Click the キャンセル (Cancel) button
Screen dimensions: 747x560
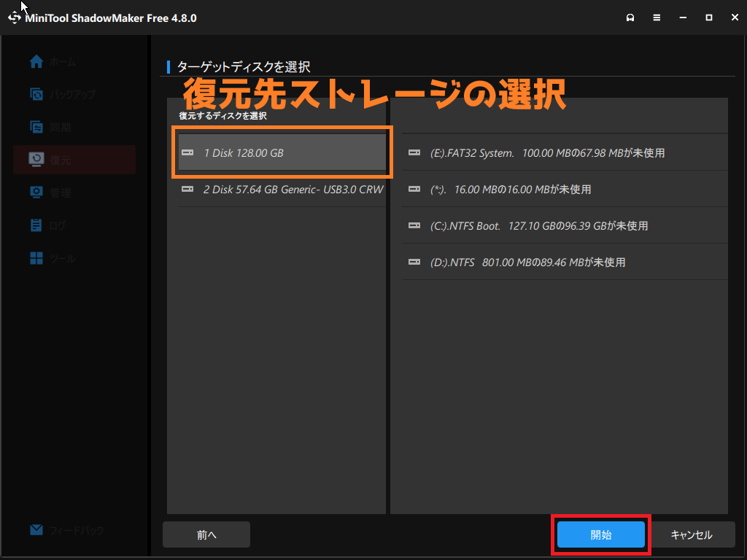pos(691,534)
